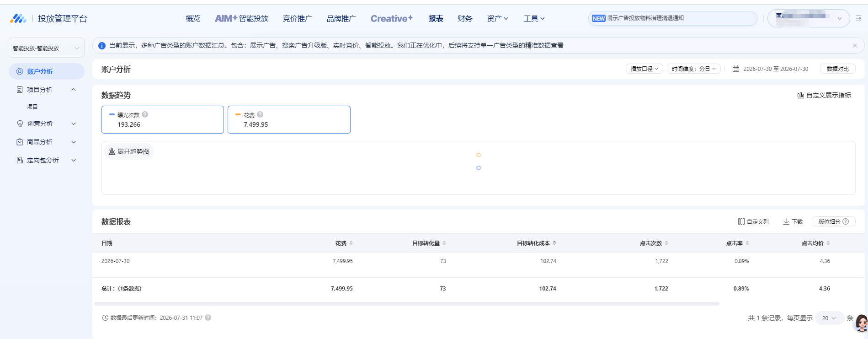Viewport: 868px width, 339px height.
Task: Sort table by 点击均价 column
Action: click(828, 243)
